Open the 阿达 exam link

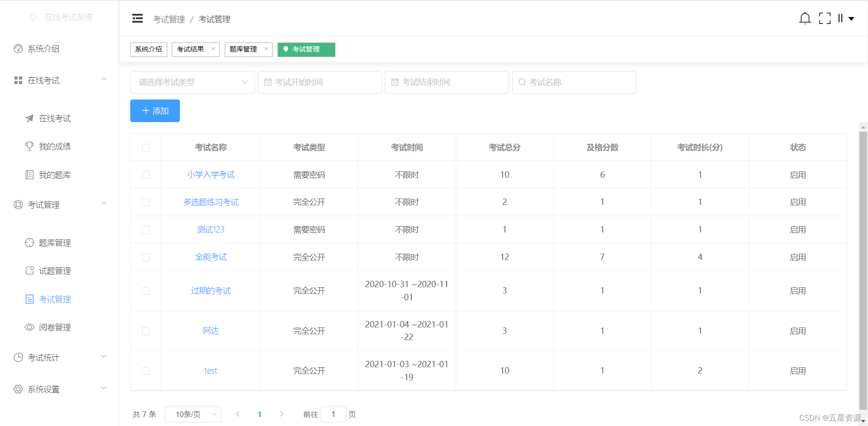211,331
